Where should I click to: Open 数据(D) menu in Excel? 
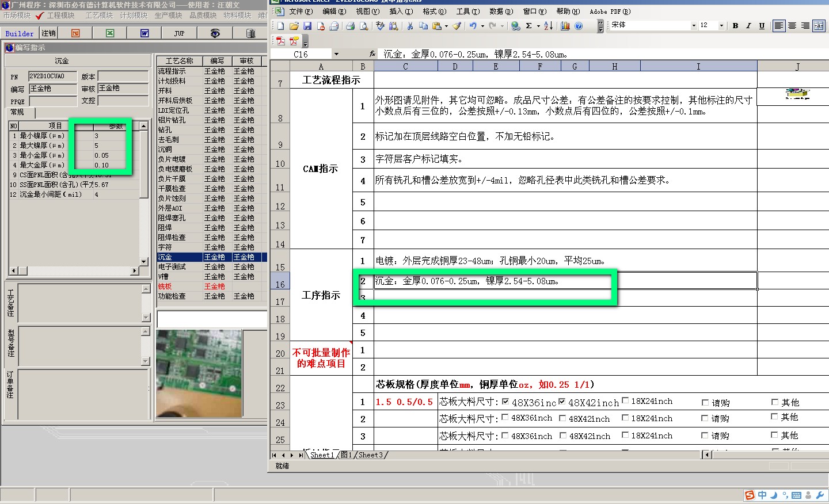click(501, 12)
